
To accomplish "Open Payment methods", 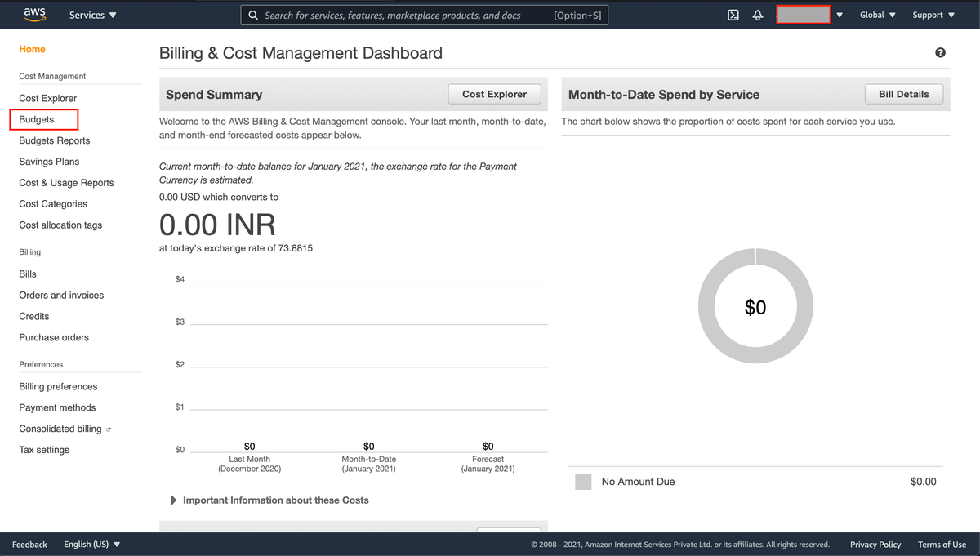I will tap(57, 408).
